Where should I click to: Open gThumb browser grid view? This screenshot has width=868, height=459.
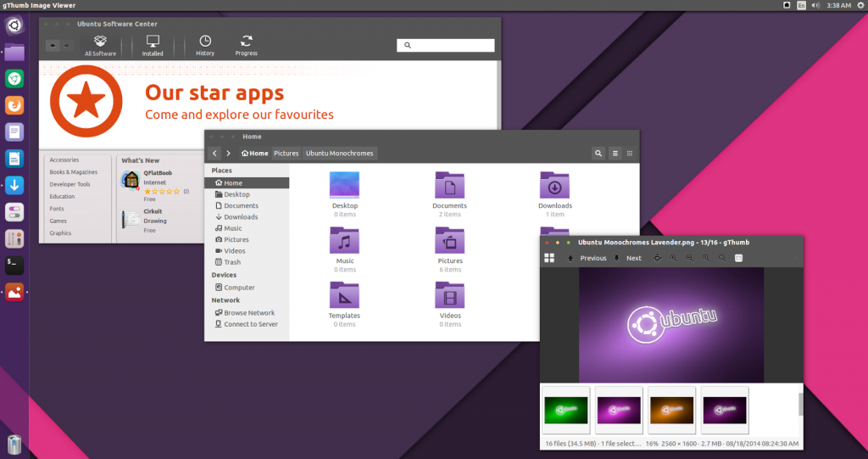(x=549, y=258)
